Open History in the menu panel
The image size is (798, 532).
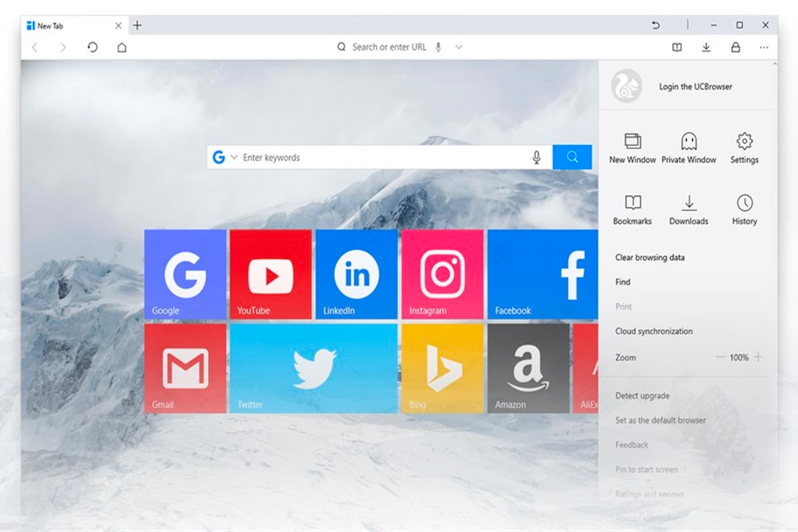(744, 210)
